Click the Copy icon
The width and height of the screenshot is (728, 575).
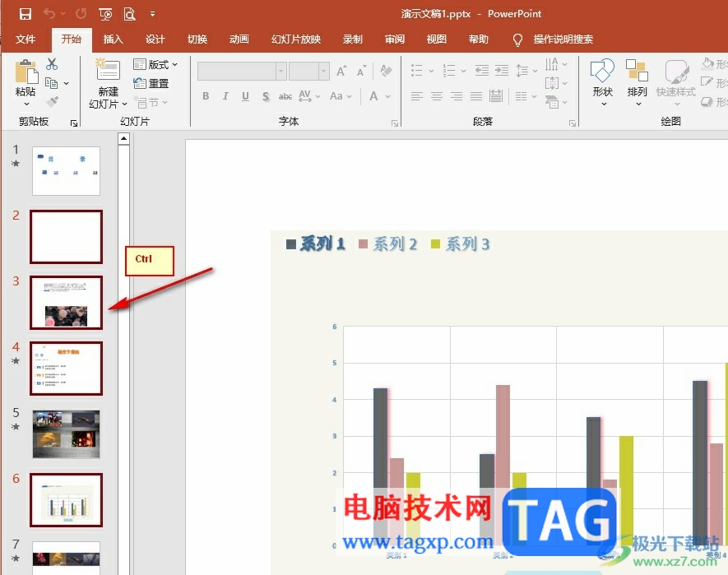52,84
